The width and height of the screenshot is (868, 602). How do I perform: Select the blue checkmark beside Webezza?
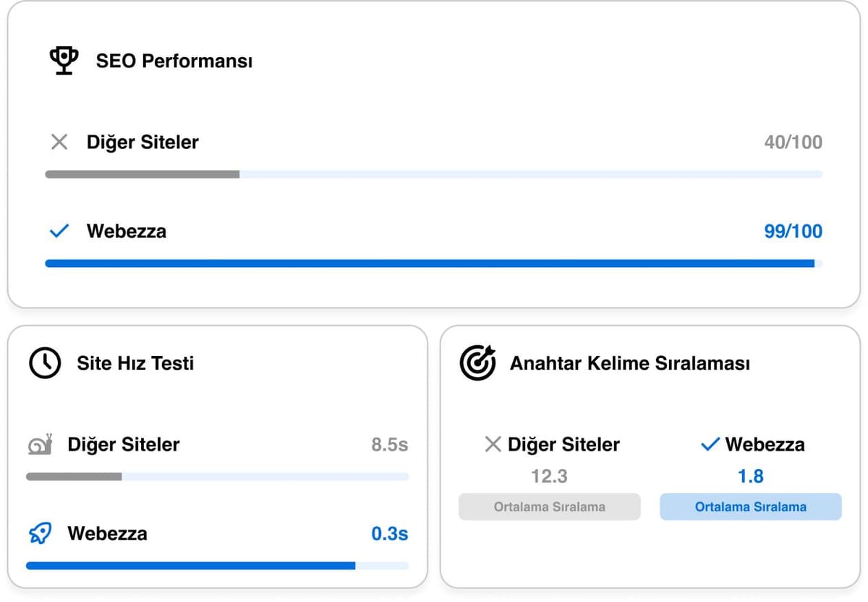click(59, 231)
